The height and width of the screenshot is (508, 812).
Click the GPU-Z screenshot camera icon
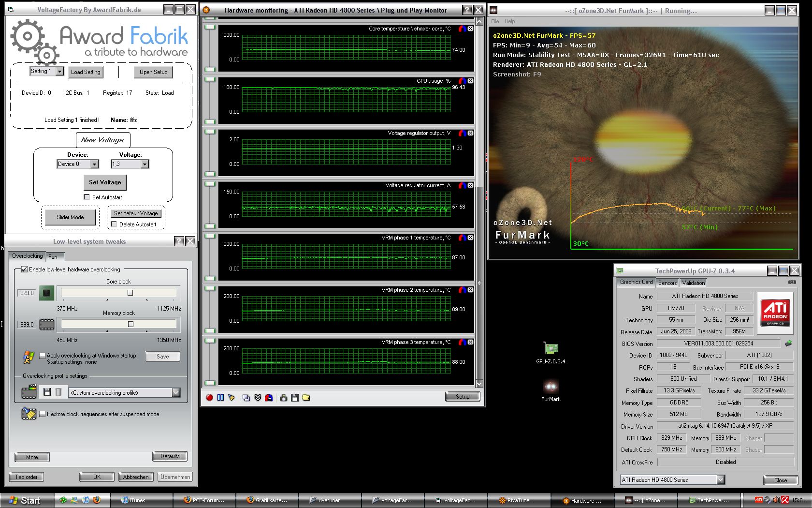(x=792, y=282)
